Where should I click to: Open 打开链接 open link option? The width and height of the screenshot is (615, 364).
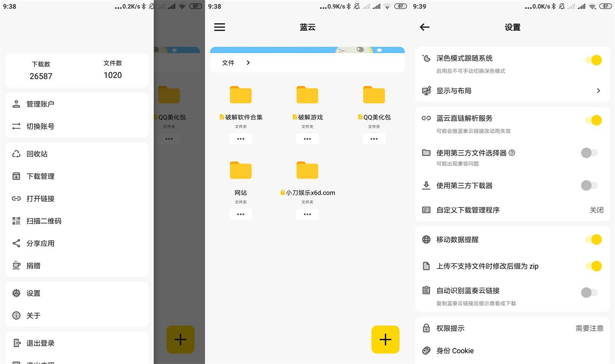pos(40,199)
